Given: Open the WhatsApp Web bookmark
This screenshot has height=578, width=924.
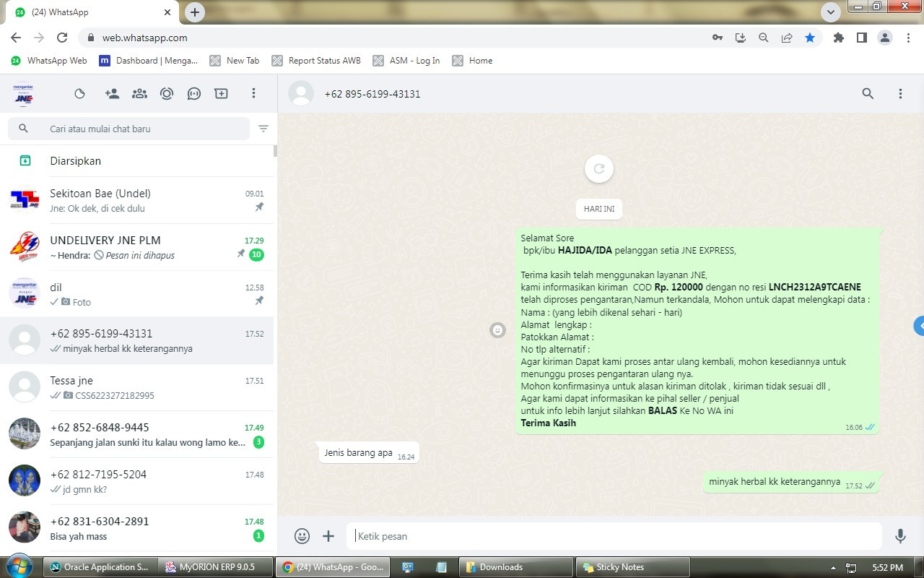Looking at the screenshot, I should coord(49,61).
